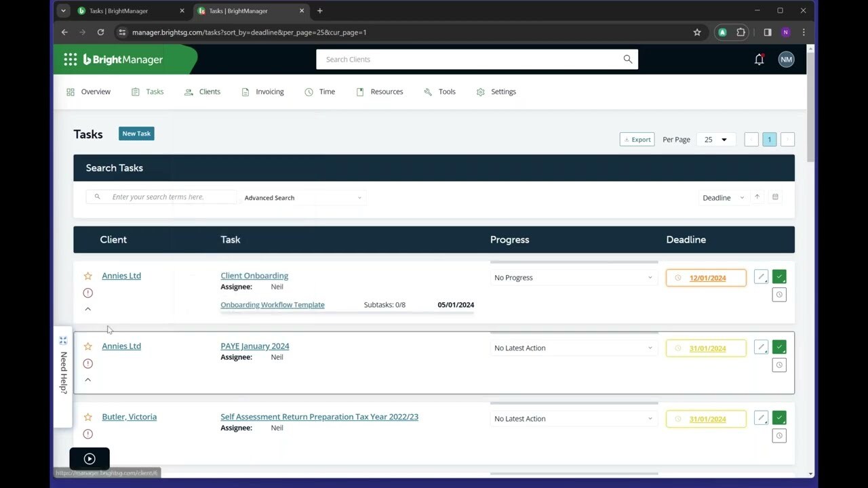
Task: Open the apps grid next to BrightManager logo
Action: point(70,59)
